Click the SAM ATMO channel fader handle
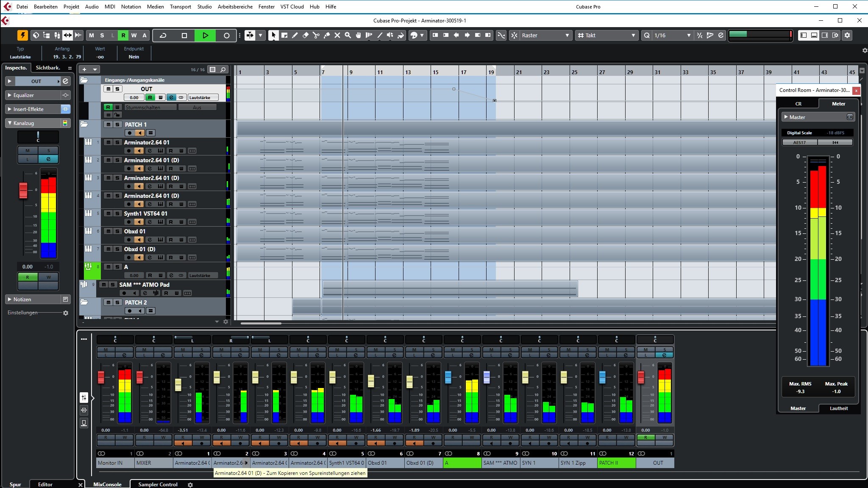 coord(487,377)
